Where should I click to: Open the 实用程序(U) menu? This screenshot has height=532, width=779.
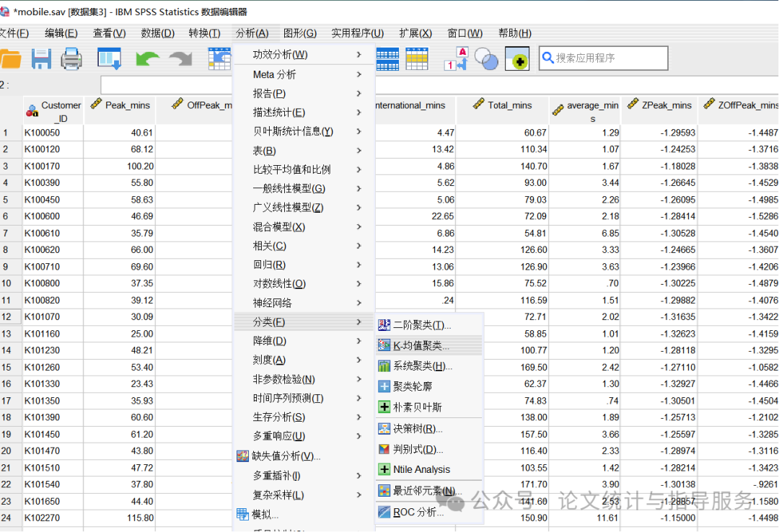click(358, 33)
